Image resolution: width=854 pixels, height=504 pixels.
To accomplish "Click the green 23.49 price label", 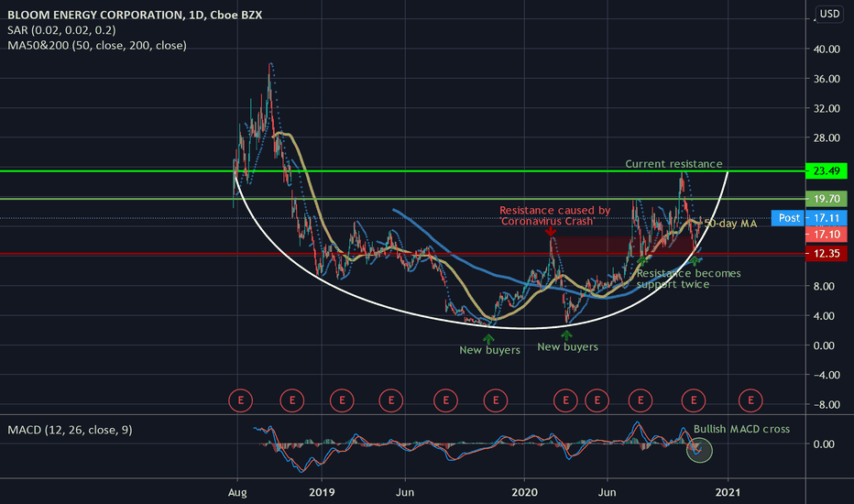I will pyautogui.click(x=827, y=171).
